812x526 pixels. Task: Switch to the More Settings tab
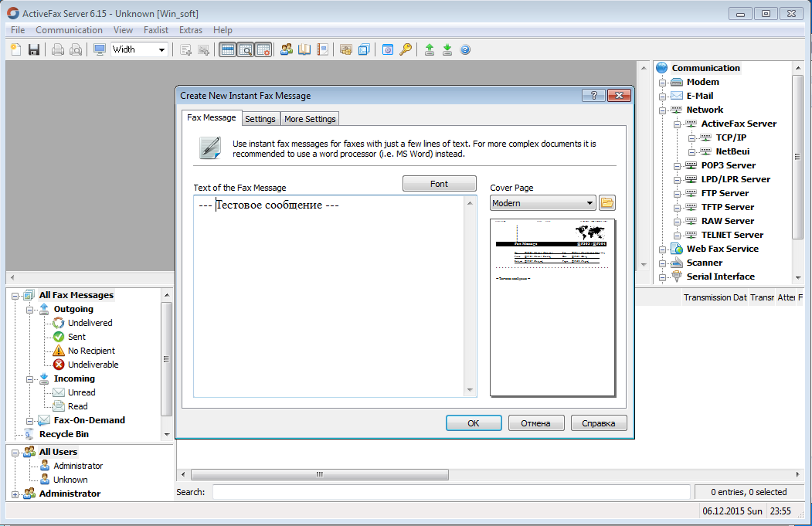click(310, 119)
